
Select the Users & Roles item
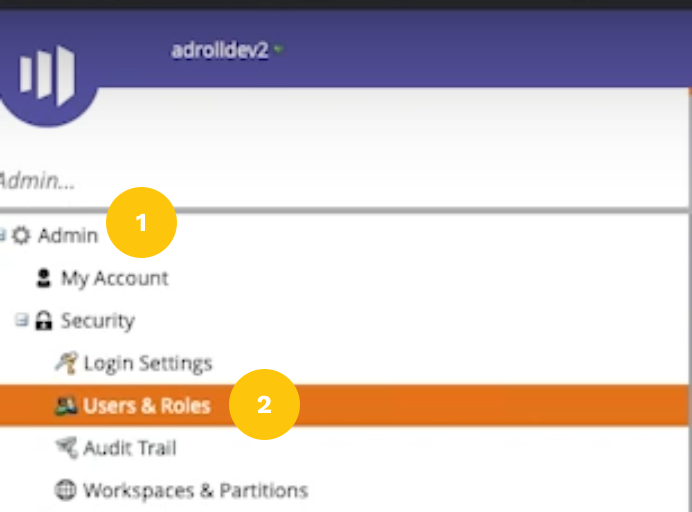coord(147,405)
